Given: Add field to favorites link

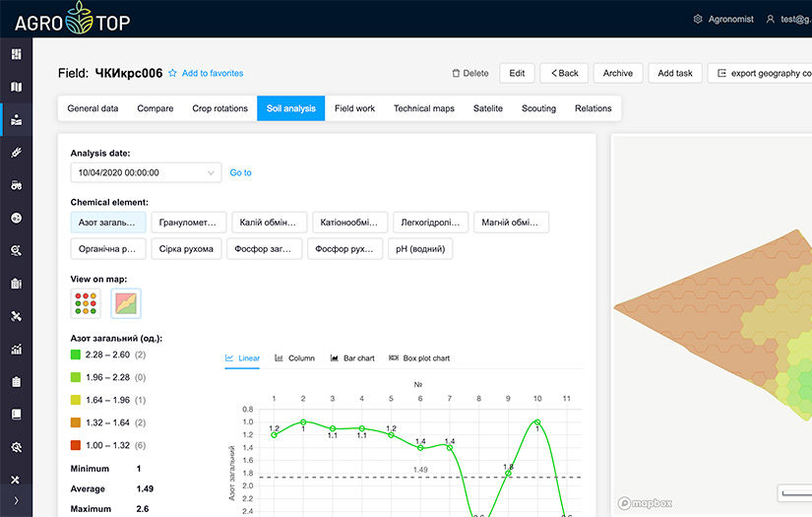Looking at the screenshot, I should click(x=213, y=73).
